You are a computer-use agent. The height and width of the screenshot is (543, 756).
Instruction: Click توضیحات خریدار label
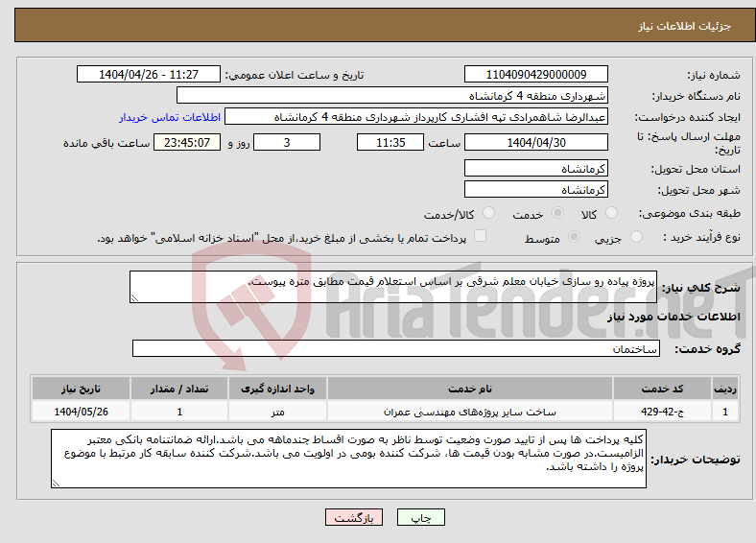pos(696,460)
